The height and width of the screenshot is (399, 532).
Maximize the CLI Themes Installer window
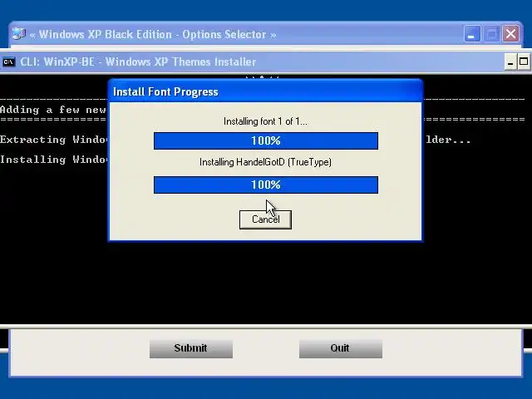524,62
